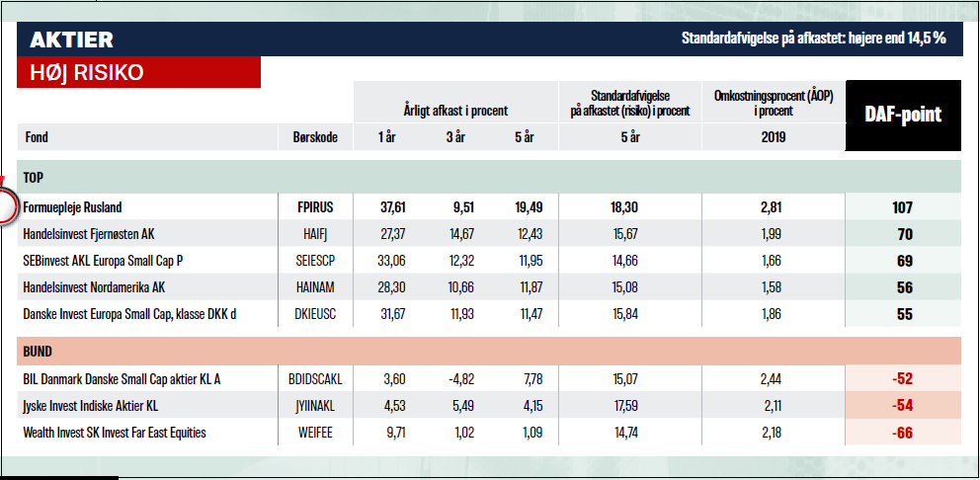The width and height of the screenshot is (980, 480).
Task: Select the 1,86 cost percentage value
Action: (x=774, y=314)
